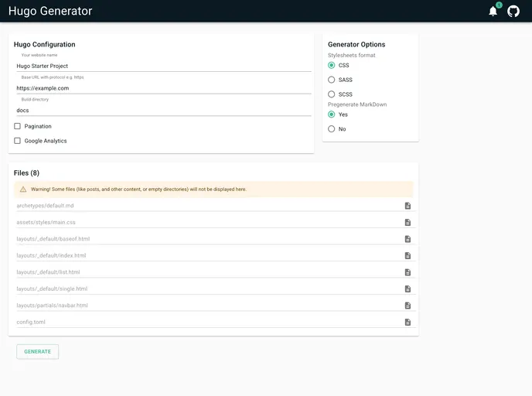Click the file icon for config.toml
532x396 pixels.
click(x=408, y=323)
